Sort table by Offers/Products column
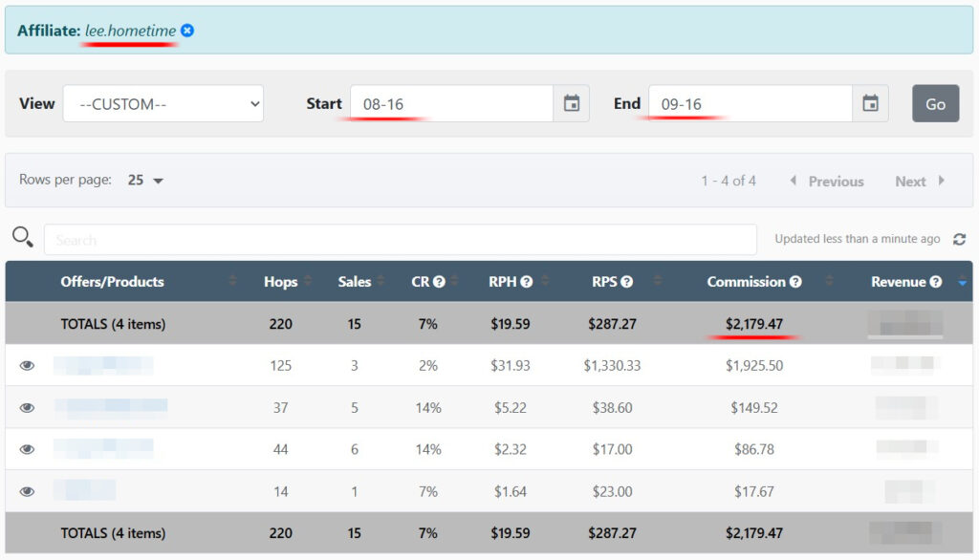 pyautogui.click(x=112, y=282)
